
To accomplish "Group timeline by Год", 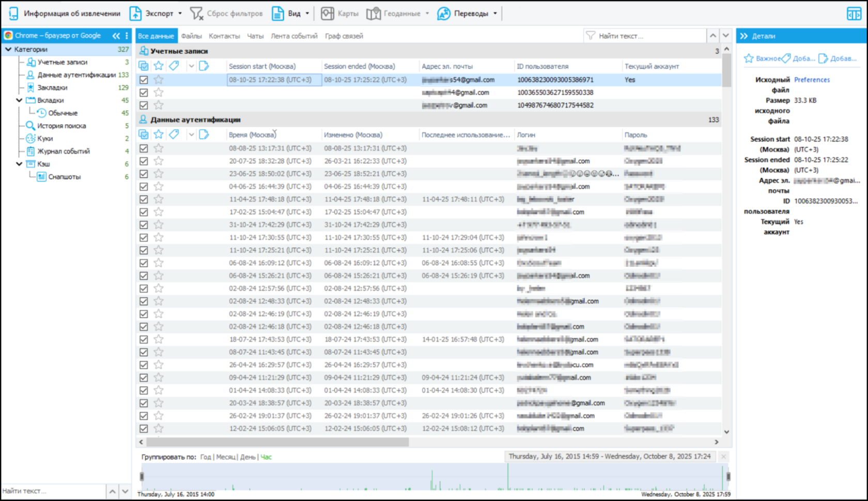I will (x=206, y=457).
